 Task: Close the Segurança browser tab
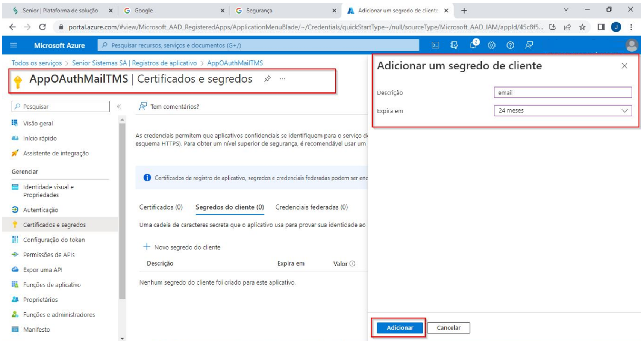pyautogui.click(x=334, y=11)
